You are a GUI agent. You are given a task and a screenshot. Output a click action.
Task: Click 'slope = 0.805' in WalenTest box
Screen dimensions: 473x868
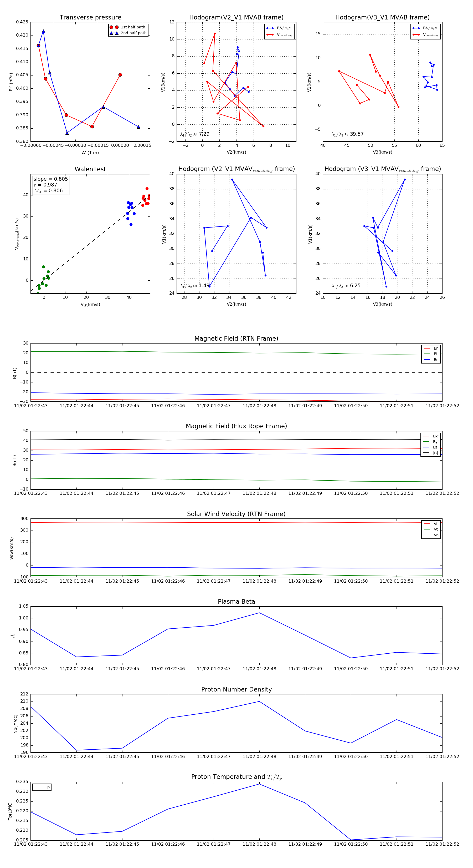coord(51,179)
